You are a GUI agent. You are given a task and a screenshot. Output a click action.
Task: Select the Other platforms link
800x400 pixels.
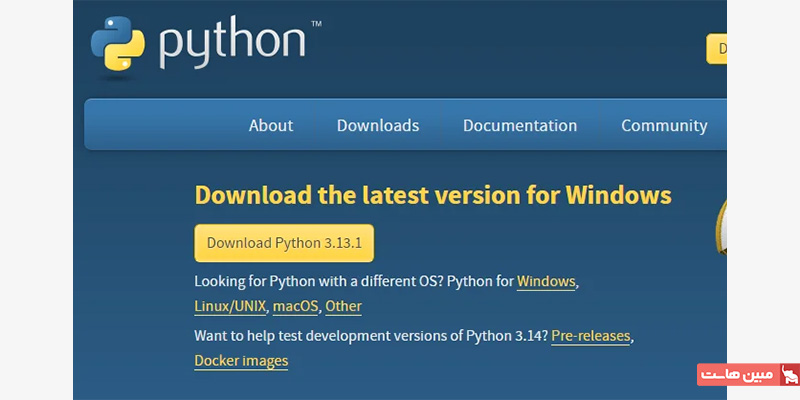click(343, 306)
